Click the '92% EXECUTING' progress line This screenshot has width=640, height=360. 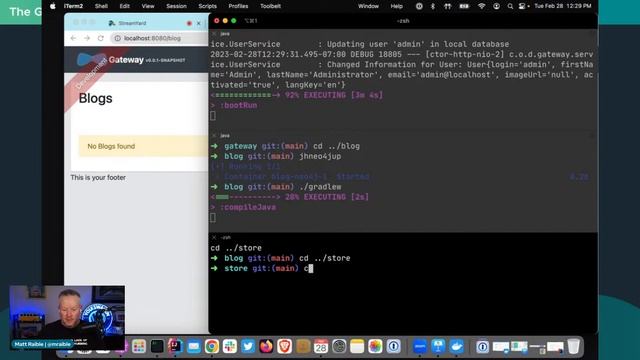[297, 95]
